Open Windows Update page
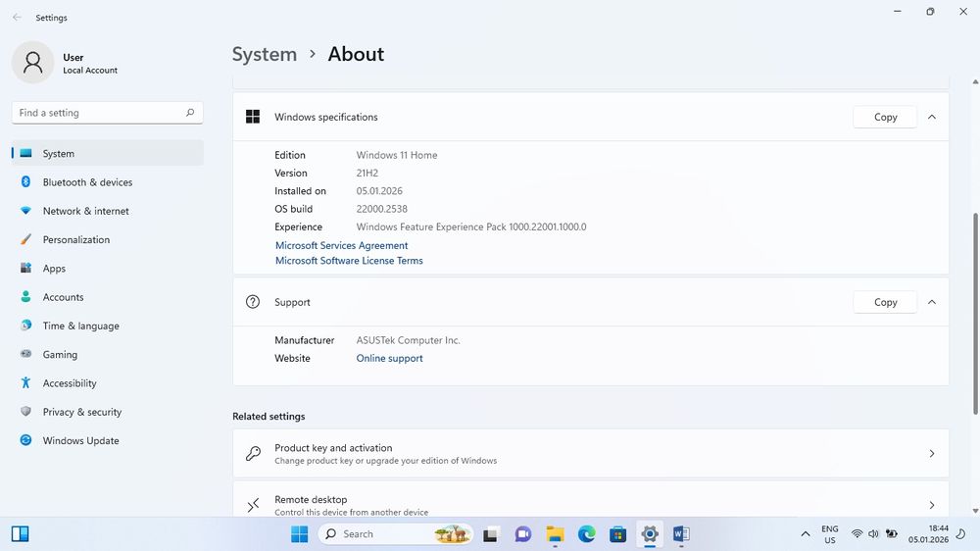 point(108,441)
